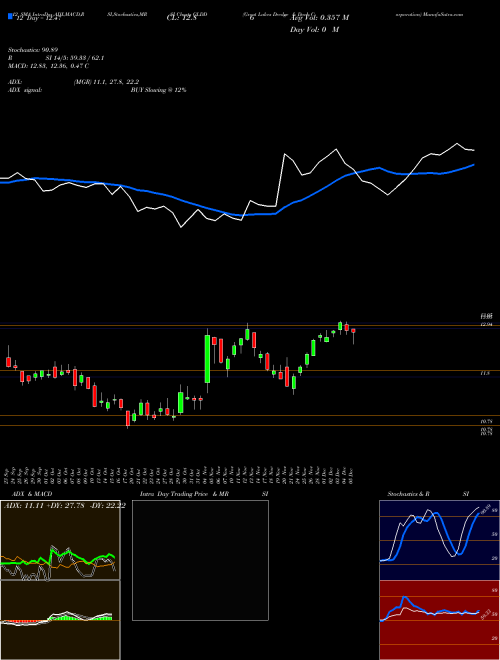500x660 pixels.
Task: Click the ManufaSutra.com watermark link text
Action: [x=444, y=14]
